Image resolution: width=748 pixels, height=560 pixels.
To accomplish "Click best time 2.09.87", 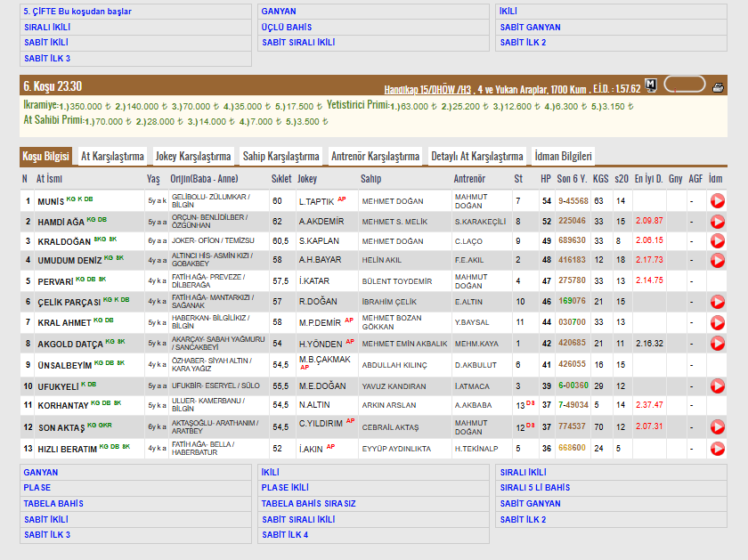I will pos(649,221).
